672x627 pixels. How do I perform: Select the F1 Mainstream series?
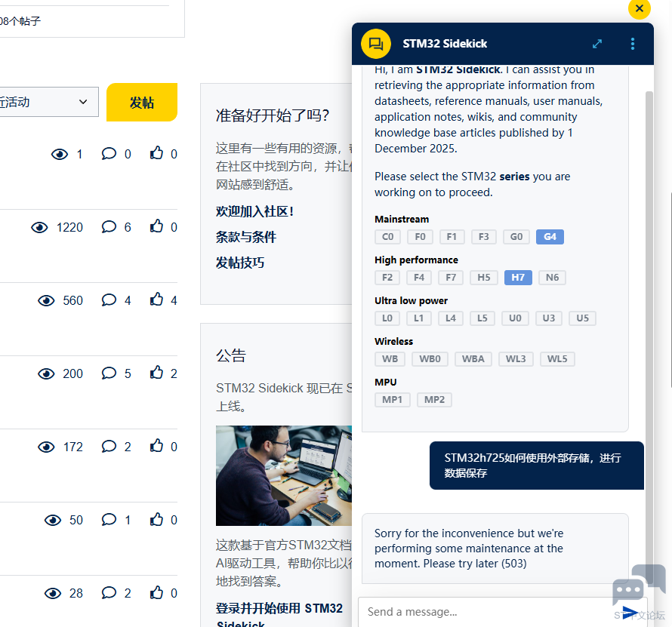[x=452, y=237]
